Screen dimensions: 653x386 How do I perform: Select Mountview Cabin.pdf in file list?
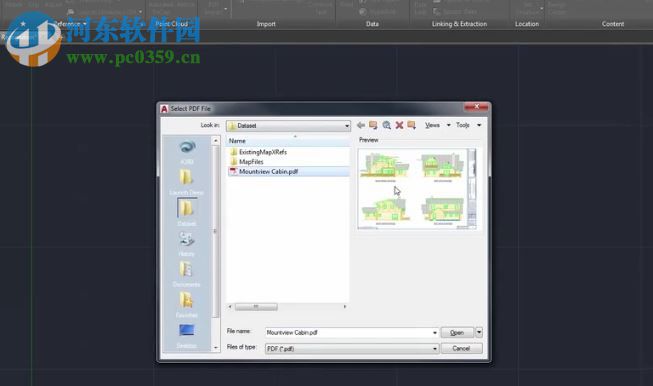288,171
